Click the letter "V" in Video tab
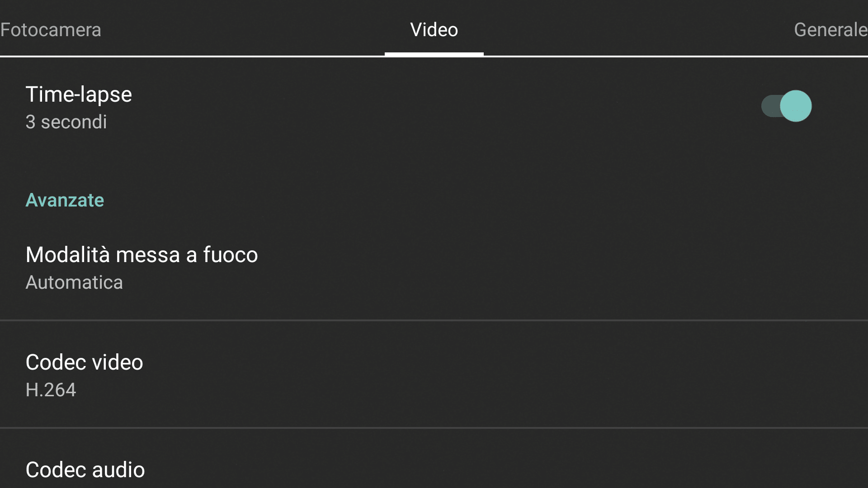Viewport: 868px width, 488px height. pos(416,30)
